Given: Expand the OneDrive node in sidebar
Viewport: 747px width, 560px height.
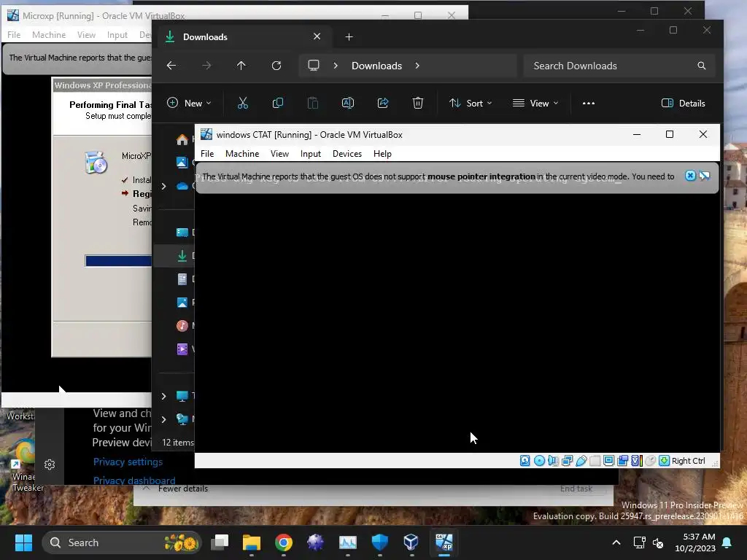Looking at the screenshot, I should pos(163,186).
